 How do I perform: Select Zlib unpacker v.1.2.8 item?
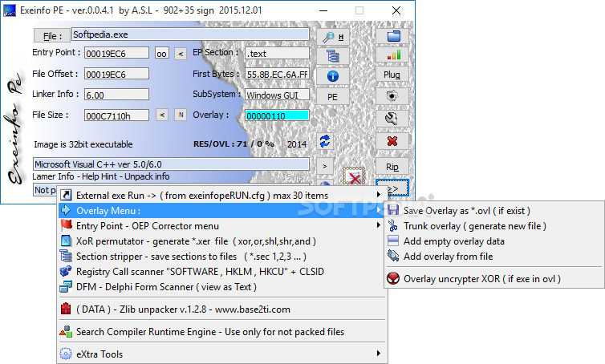coord(221,309)
